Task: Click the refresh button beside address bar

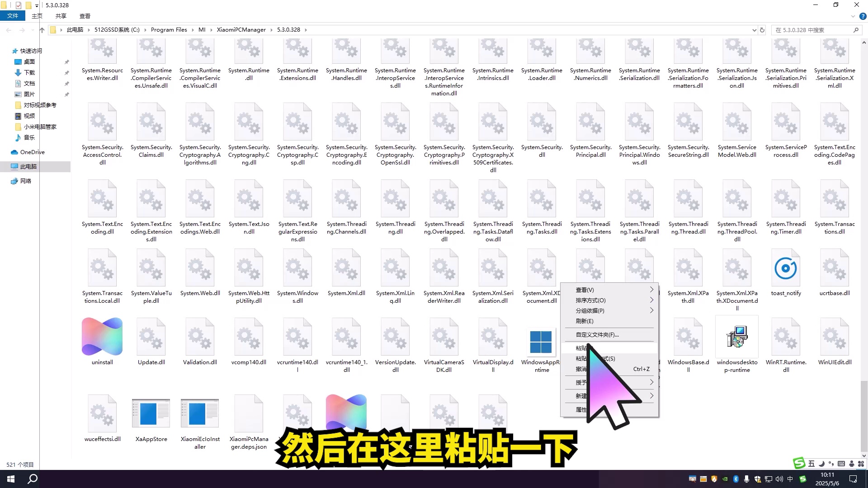Action: (762, 30)
